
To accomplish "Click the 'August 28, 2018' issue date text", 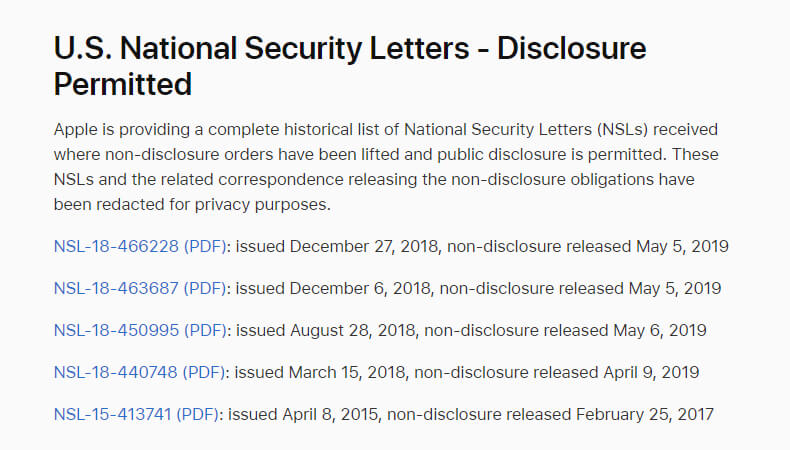I will tap(353, 331).
